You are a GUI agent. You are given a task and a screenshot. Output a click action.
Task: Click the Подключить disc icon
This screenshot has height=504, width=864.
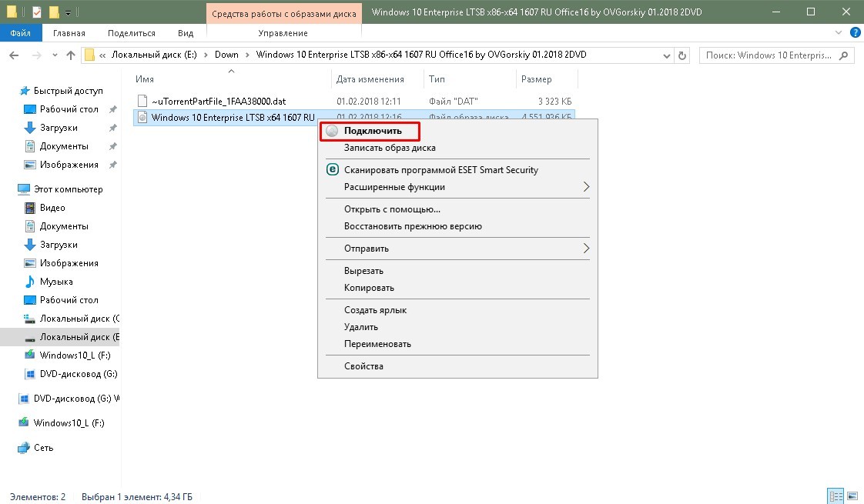click(332, 131)
